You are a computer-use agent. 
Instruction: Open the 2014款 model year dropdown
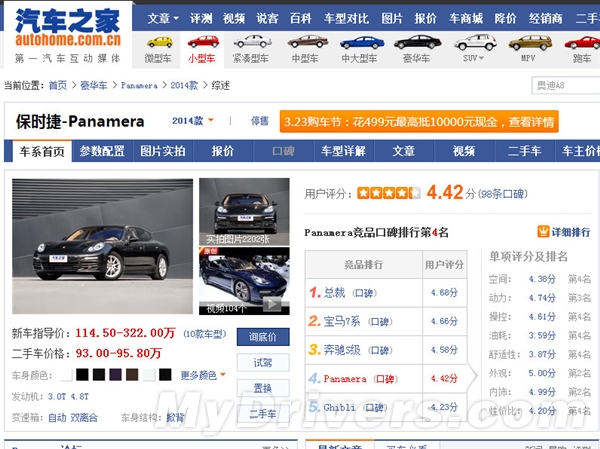pyautogui.click(x=192, y=121)
